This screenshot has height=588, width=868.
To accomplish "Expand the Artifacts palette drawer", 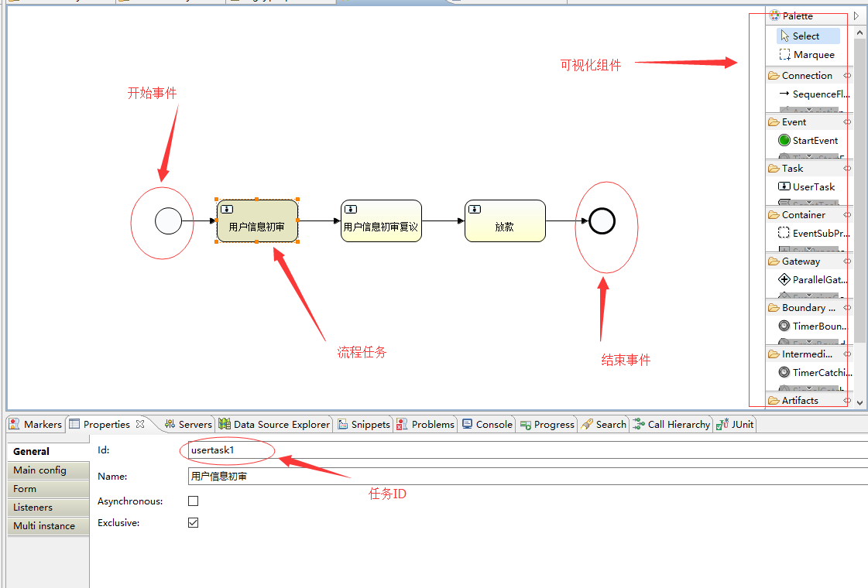I will click(809, 401).
